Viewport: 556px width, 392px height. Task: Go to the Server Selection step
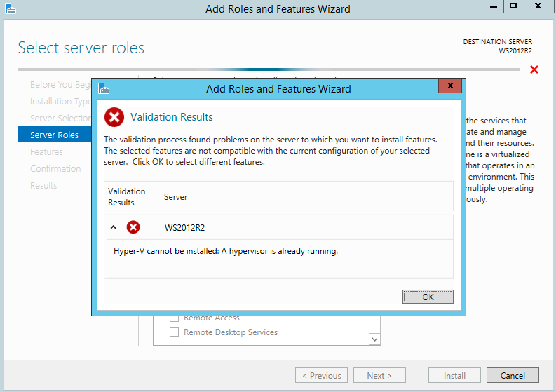[60, 118]
